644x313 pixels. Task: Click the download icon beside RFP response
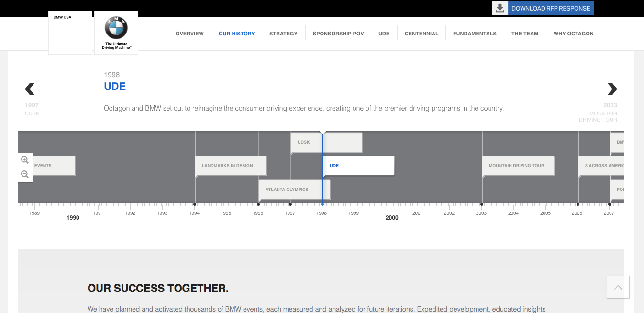(x=500, y=8)
